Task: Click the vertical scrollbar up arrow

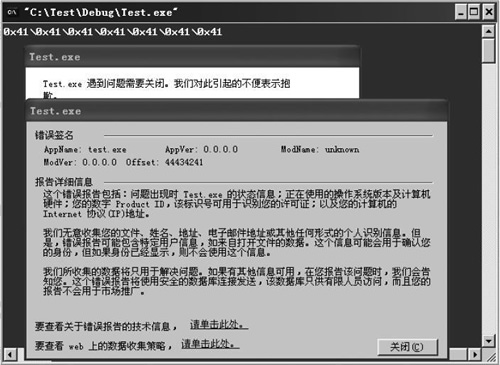Action: [488, 31]
